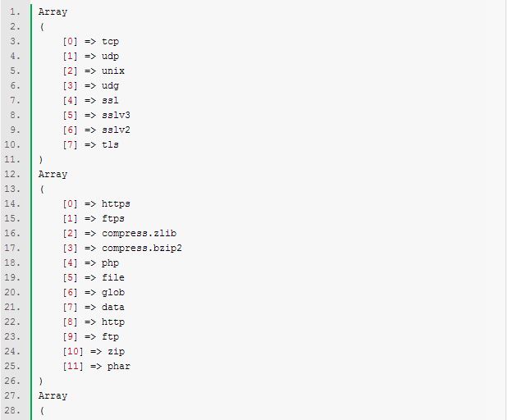Select the 'unix' transport entry
Viewport: 508px width, 420px height.
(x=113, y=71)
